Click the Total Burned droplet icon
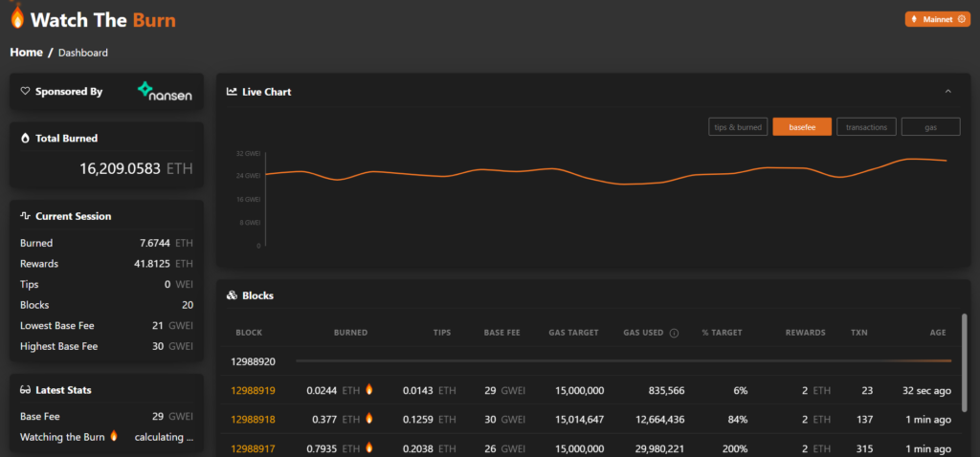The image size is (980, 457). (26, 138)
